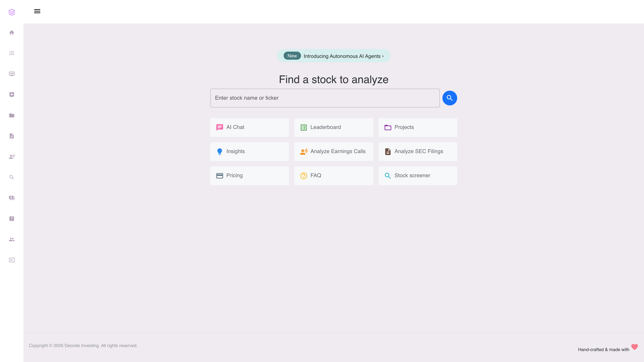Open the Pricing card icon in sidebar
Viewport: 644px width, 362px height.
pos(11,198)
